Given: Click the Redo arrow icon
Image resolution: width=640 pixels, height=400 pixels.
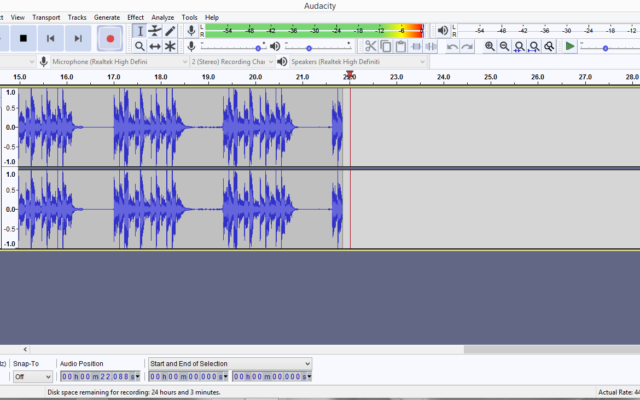Looking at the screenshot, I should pyautogui.click(x=467, y=46).
